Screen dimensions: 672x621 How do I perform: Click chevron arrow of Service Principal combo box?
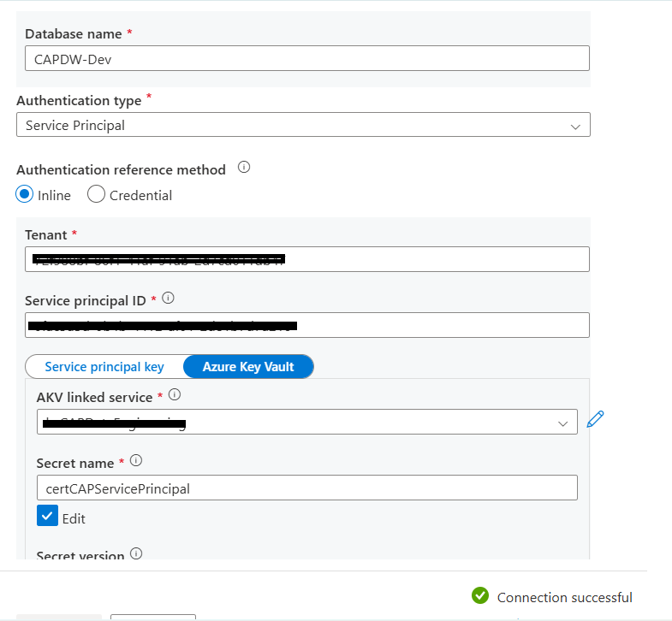[575, 127]
